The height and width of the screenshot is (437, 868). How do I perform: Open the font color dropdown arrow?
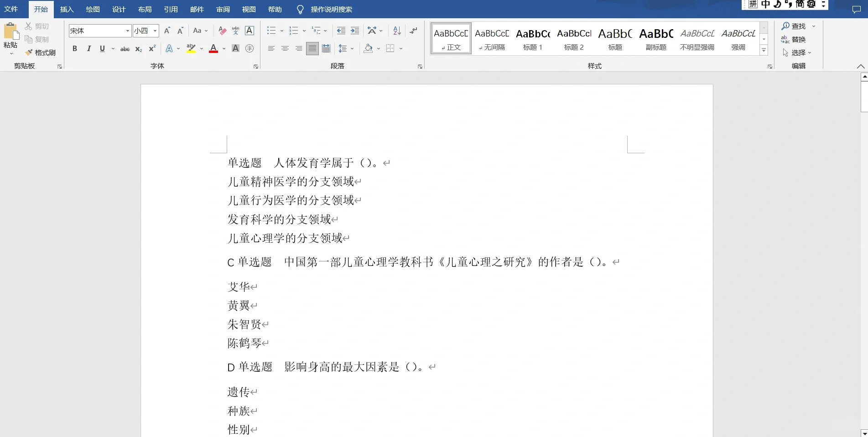click(x=224, y=48)
